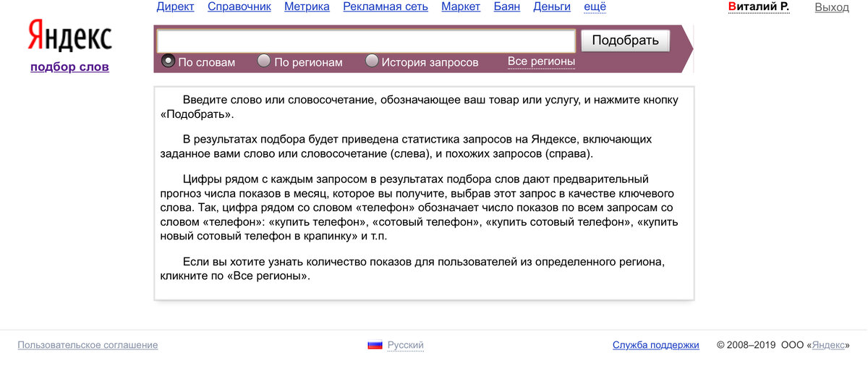Open Метрика from the top bar
868x366 pixels.
point(307,7)
